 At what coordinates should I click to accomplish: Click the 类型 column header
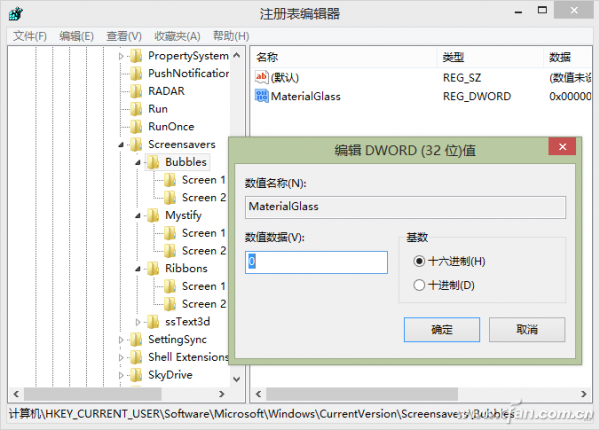point(490,57)
